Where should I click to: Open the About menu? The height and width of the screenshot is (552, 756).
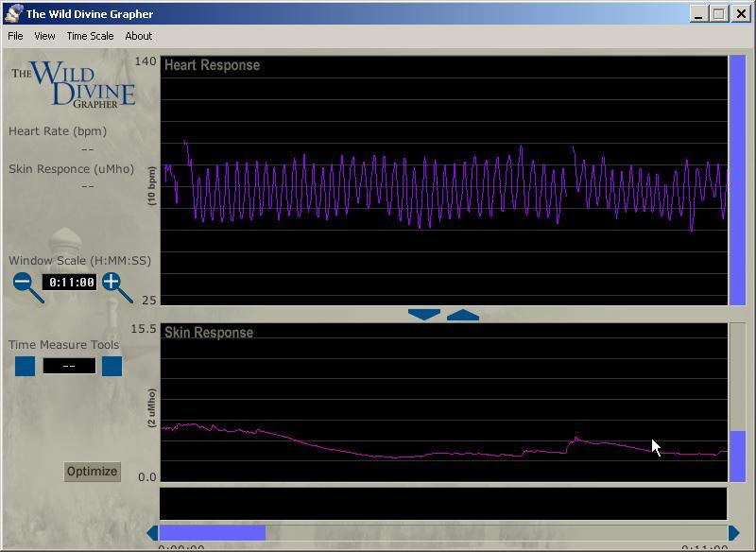(x=138, y=36)
